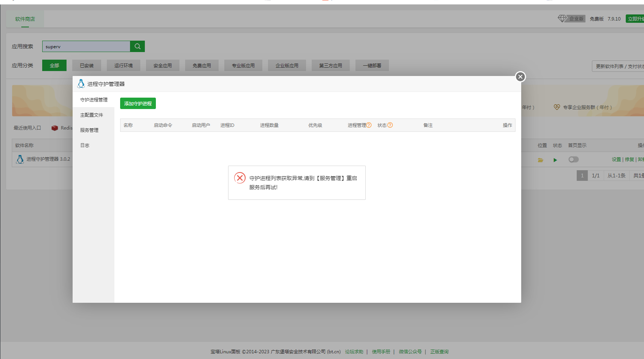The image size is (644, 359).
Task: Open 设置 for 进程守护管理器
Action: tap(616, 160)
